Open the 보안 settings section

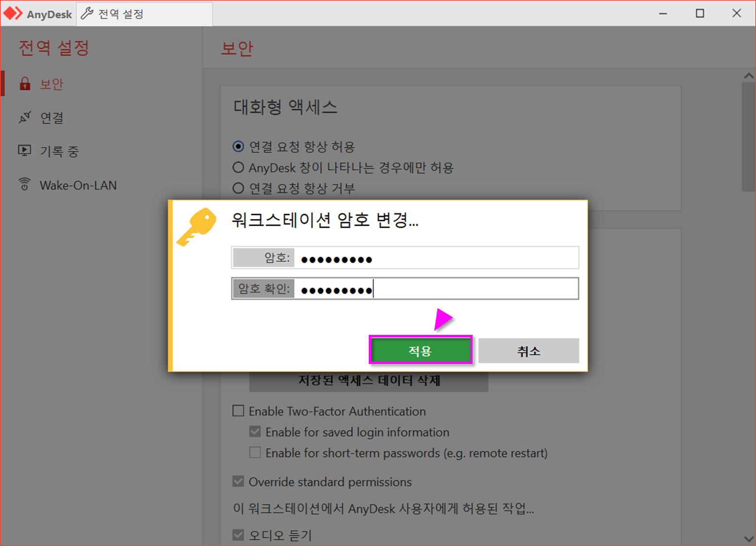101,83
